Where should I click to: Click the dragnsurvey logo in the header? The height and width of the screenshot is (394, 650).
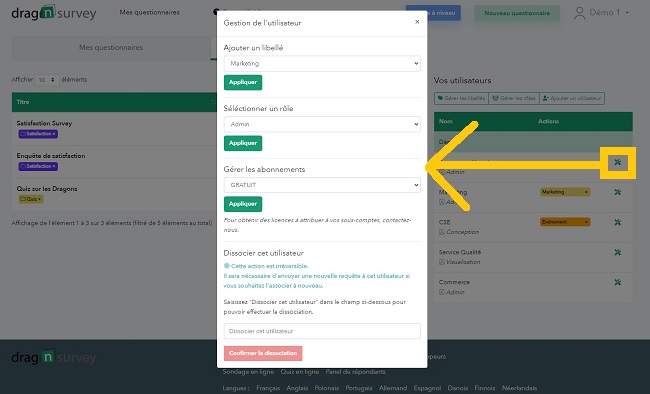pyautogui.click(x=54, y=13)
